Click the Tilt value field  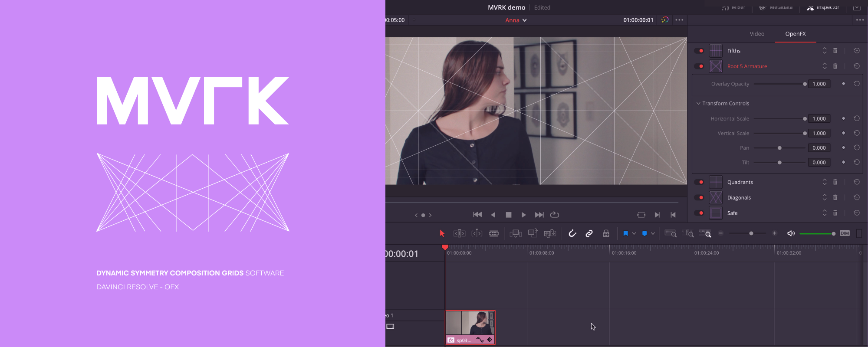point(819,162)
